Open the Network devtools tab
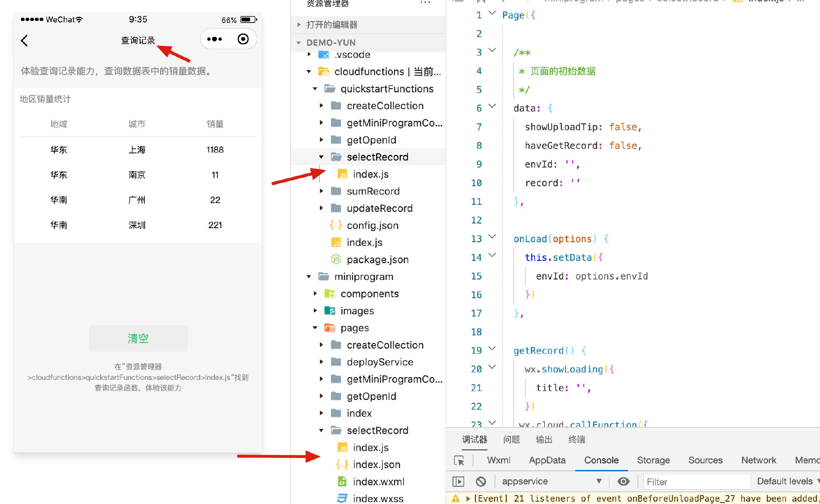The image size is (820, 504). (759, 460)
